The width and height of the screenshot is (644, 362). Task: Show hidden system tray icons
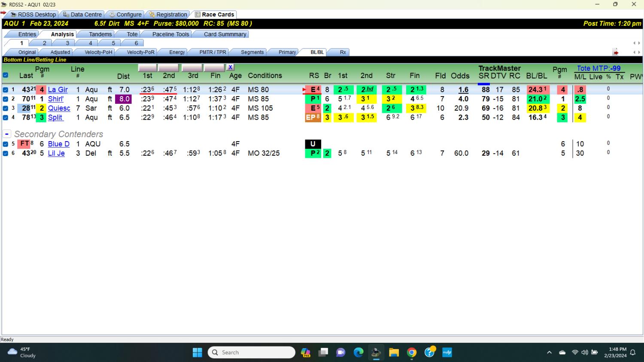pos(549,353)
